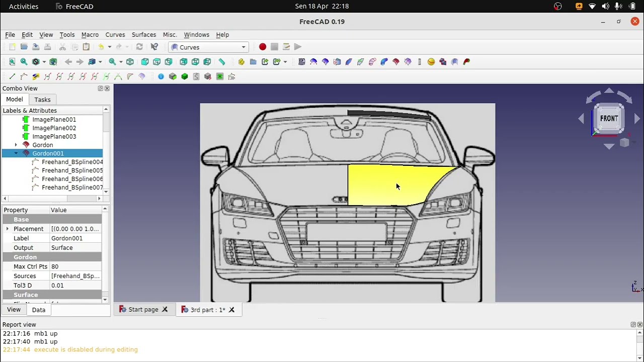The image size is (644, 362).
Task: Open the Surfaces menu
Action: click(x=144, y=35)
